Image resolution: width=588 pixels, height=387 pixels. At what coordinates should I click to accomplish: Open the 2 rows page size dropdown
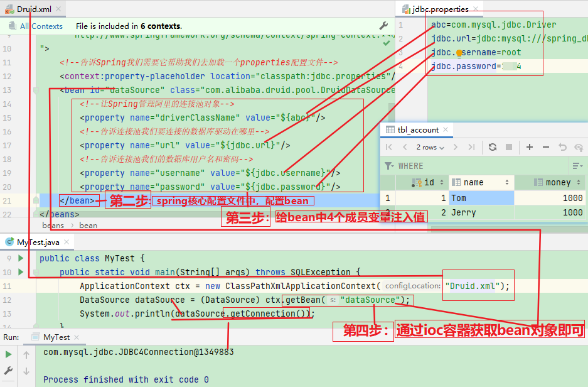pos(430,148)
